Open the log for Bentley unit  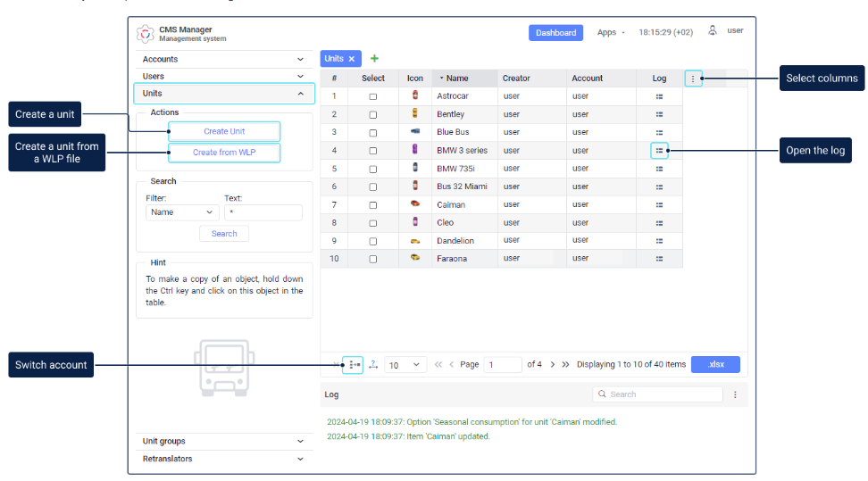click(x=659, y=114)
